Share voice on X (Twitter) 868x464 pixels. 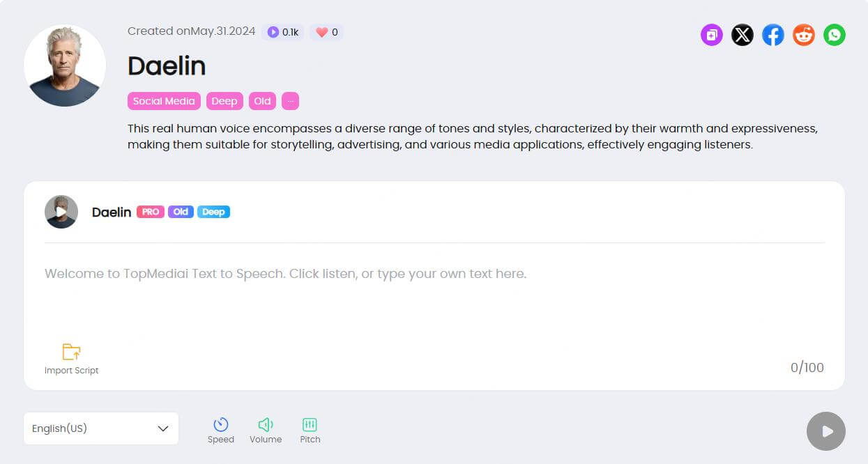[x=742, y=35]
